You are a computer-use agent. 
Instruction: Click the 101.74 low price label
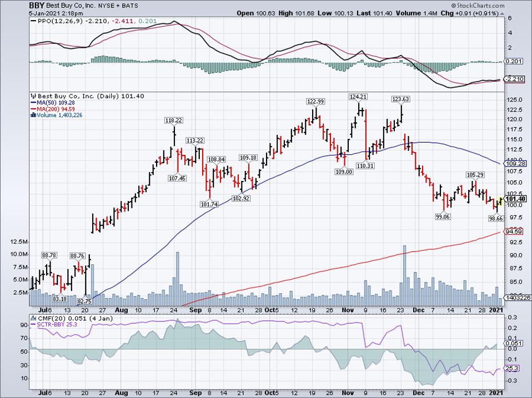click(x=210, y=204)
